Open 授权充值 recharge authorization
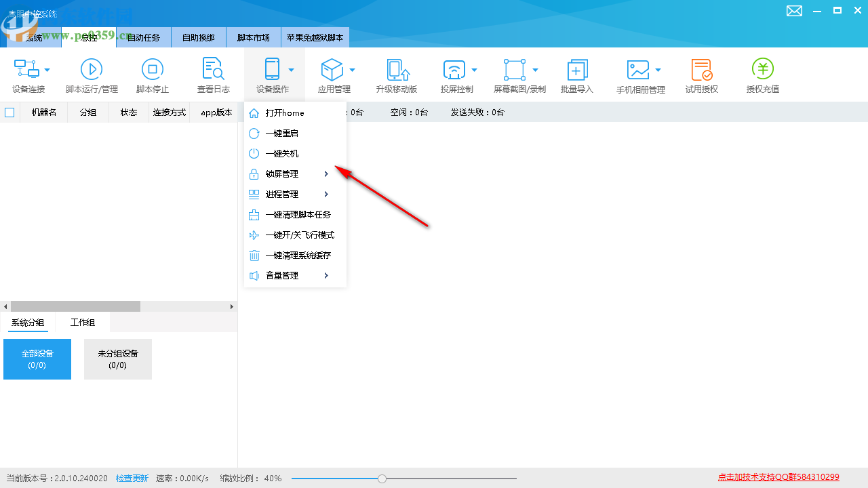 click(762, 75)
